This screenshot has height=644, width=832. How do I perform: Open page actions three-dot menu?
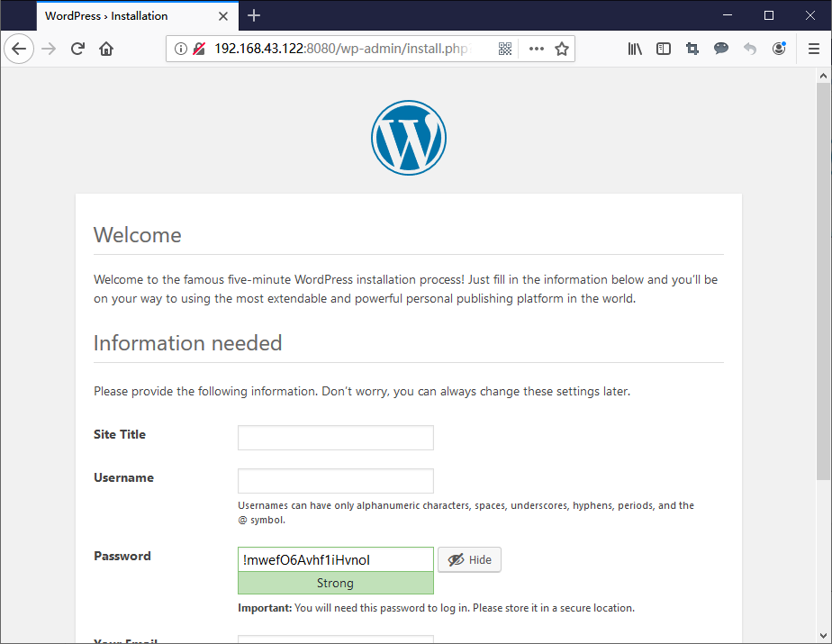tap(537, 49)
